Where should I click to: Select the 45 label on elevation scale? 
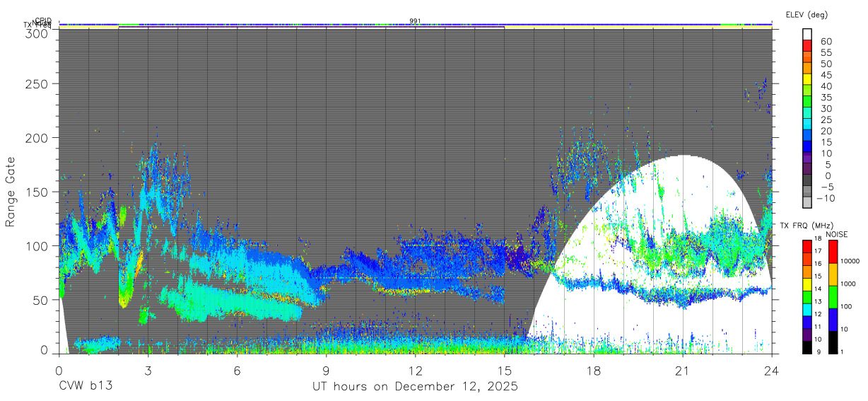click(x=826, y=75)
